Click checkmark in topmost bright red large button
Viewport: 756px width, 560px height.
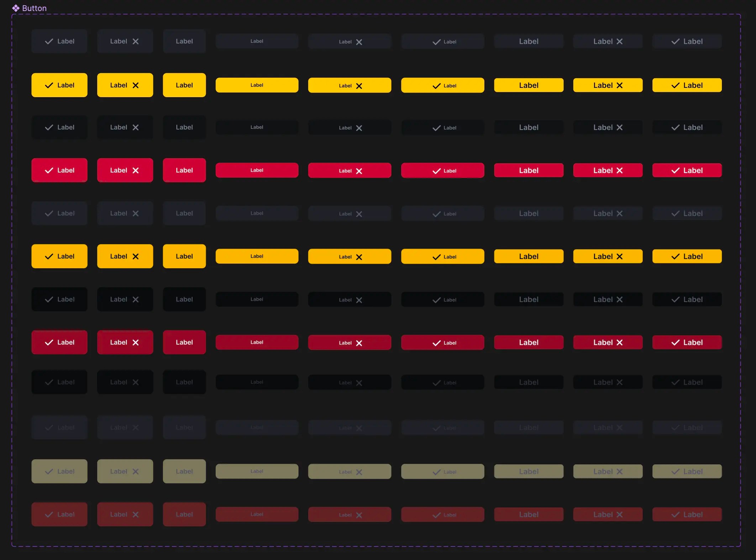[x=49, y=170]
